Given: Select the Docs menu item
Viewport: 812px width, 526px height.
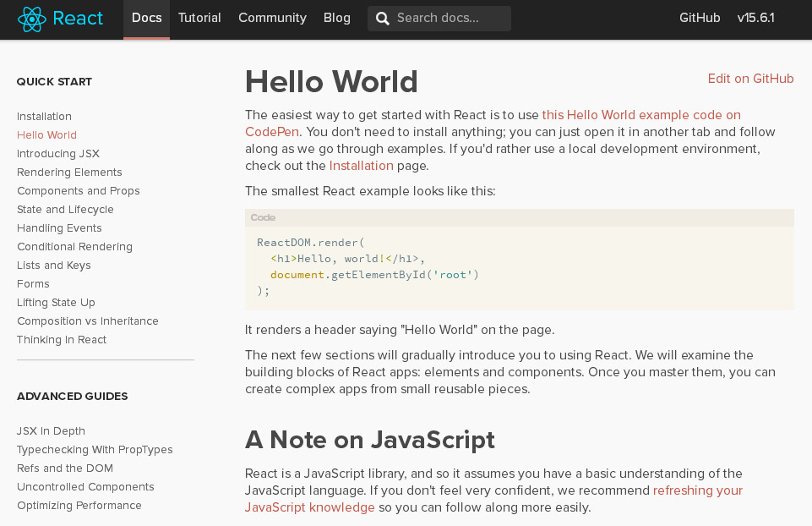Looking at the screenshot, I should coord(146,18).
